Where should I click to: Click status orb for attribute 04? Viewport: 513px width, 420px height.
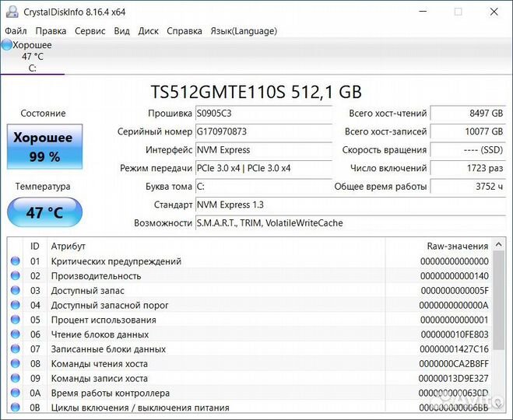[15, 305]
